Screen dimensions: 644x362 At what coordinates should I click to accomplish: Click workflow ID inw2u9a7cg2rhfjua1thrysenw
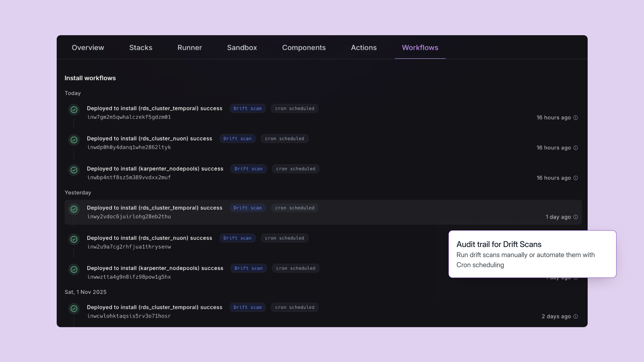pyautogui.click(x=129, y=247)
